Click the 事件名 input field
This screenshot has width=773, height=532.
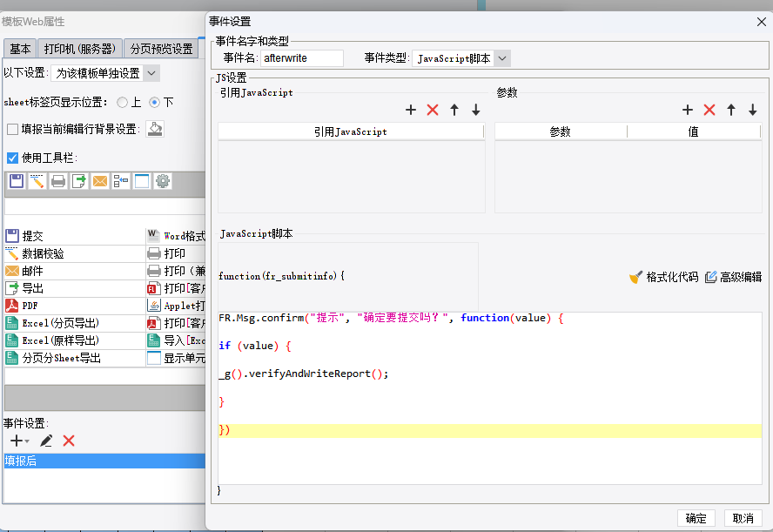(302, 58)
